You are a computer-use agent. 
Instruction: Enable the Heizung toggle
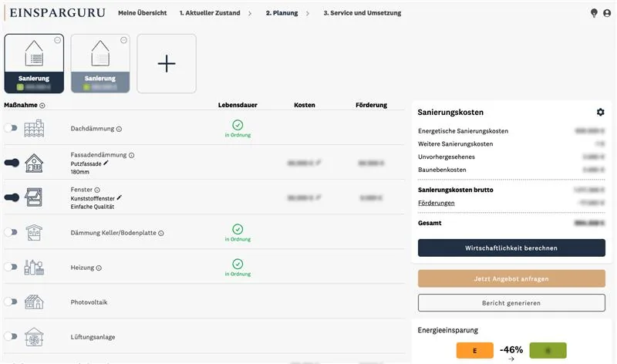tap(11, 267)
